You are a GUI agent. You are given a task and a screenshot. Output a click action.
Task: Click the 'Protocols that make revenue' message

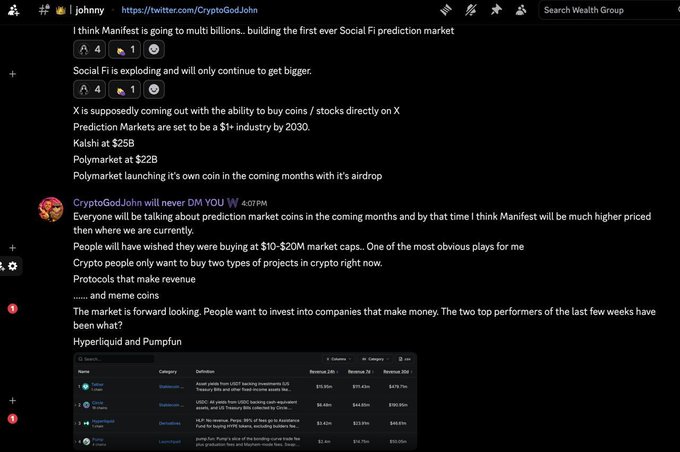pos(134,279)
